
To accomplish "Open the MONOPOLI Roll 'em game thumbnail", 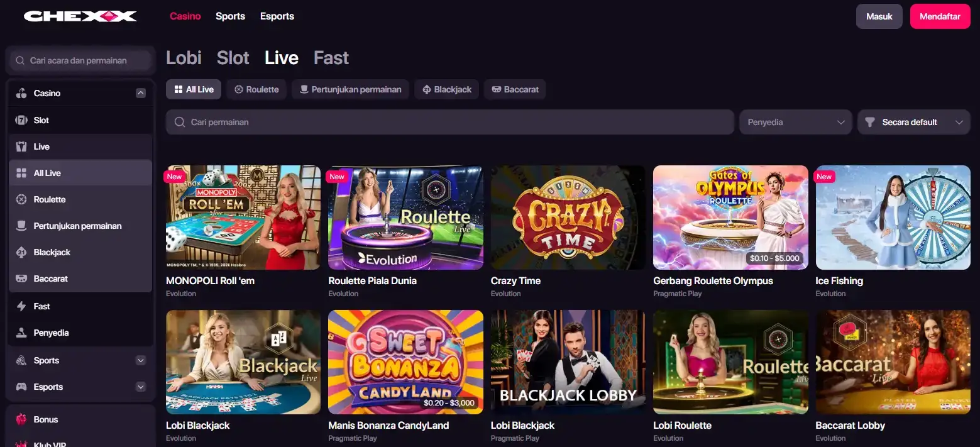I will [x=243, y=218].
